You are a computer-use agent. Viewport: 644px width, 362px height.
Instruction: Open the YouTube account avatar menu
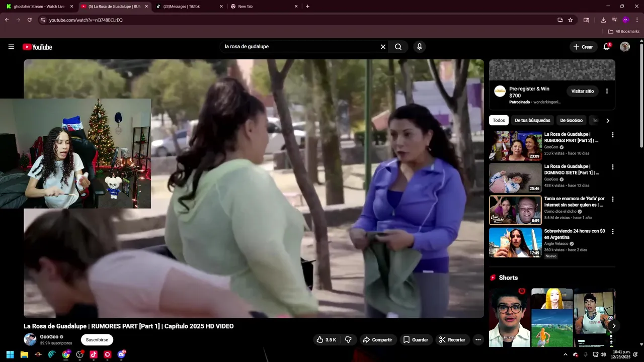[625, 47]
